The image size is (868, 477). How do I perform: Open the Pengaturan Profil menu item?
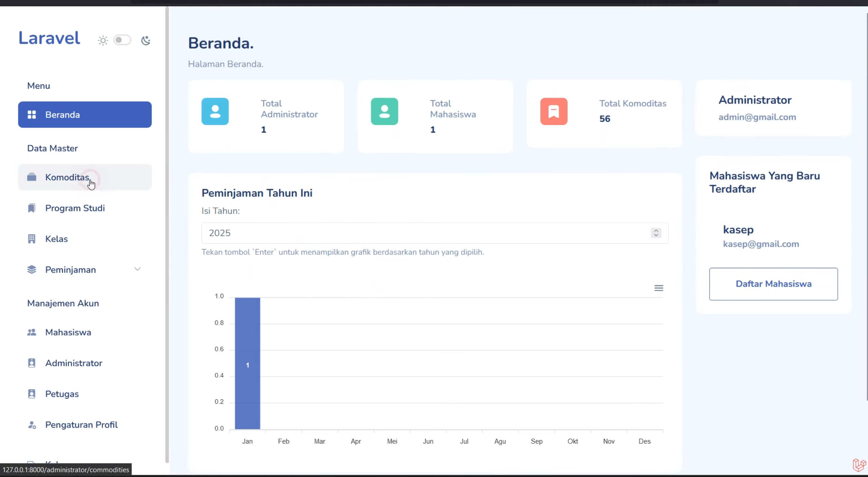85,425
